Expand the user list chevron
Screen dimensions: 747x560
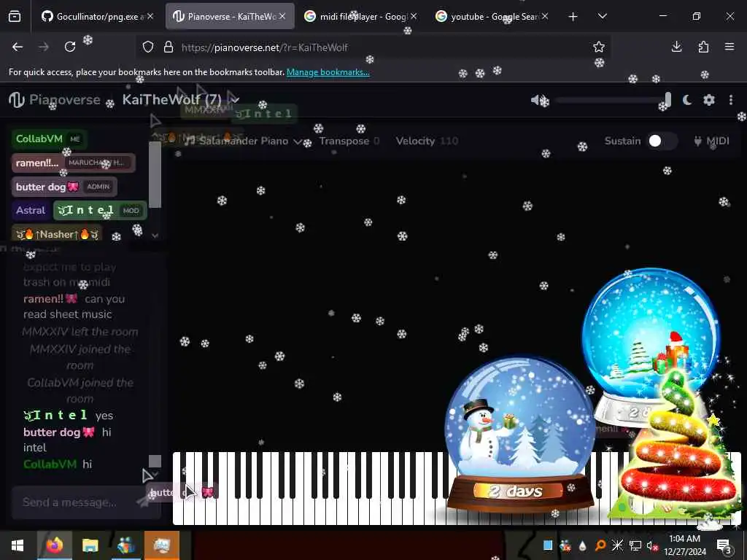(155, 236)
